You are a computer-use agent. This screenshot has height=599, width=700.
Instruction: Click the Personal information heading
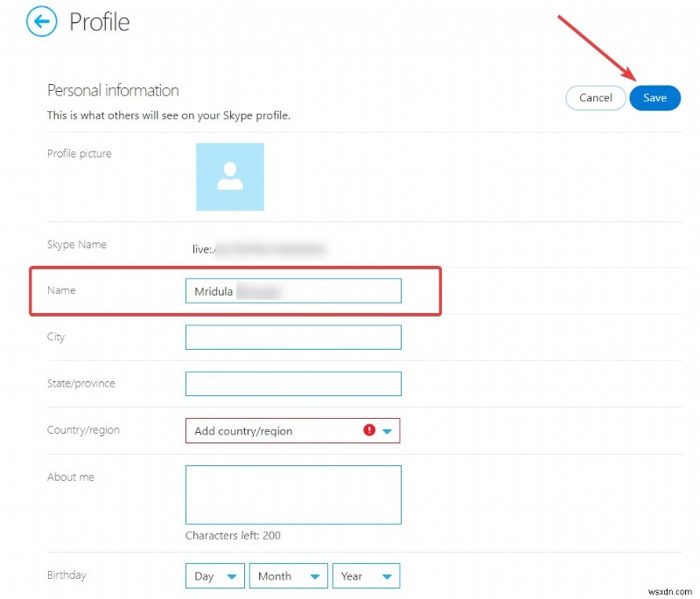point(112,90)
